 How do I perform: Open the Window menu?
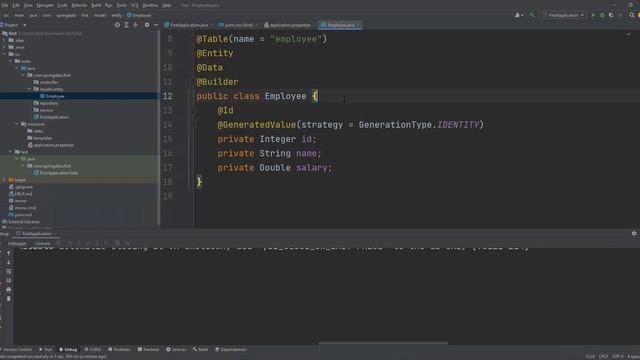click(x=150, y=5)
